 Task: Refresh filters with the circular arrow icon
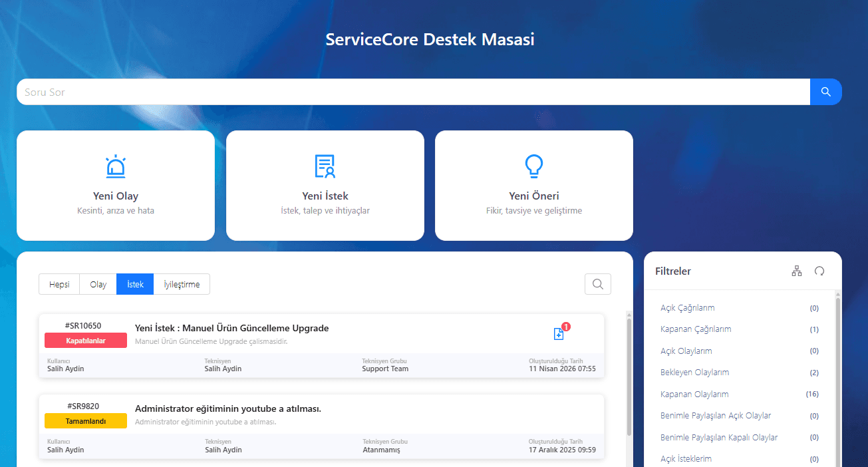pos(819,271)
